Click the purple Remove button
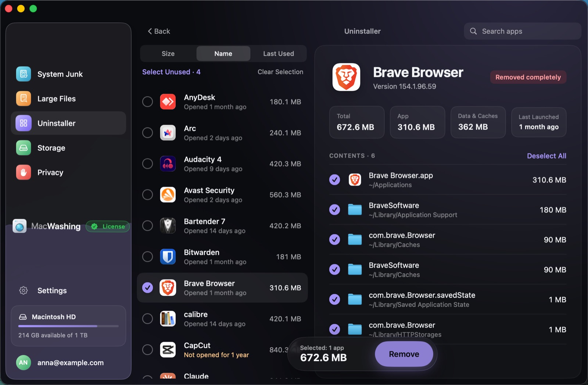The image size is (588, 385). (x=404, y=354)
